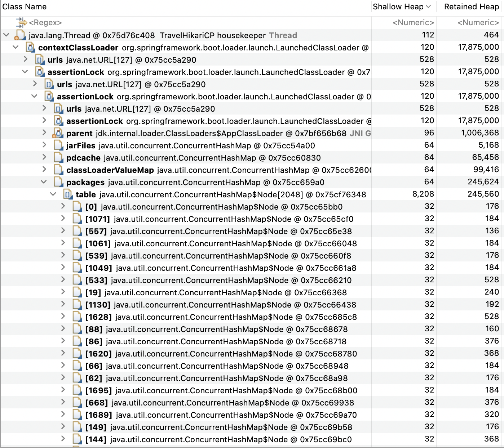504x448 pixels.
Task: Click the icon for node [19]
Action: pyautogui.click(x=77, y=292)
